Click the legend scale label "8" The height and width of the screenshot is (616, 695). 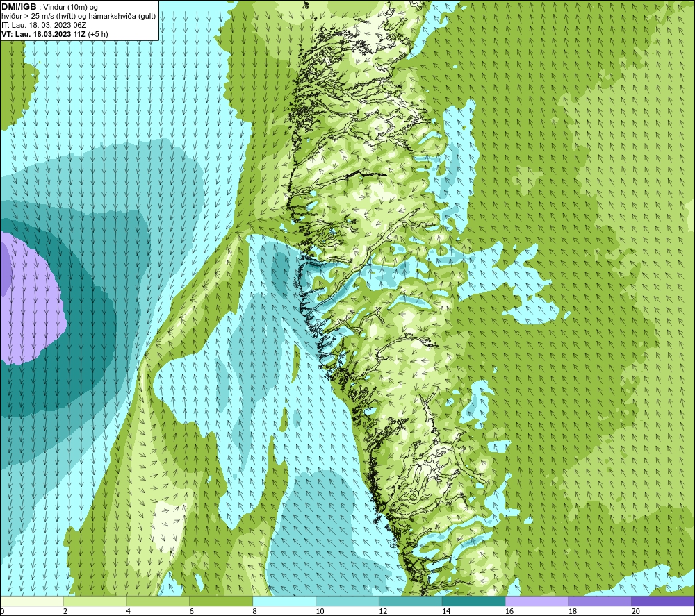click(255, 611)
